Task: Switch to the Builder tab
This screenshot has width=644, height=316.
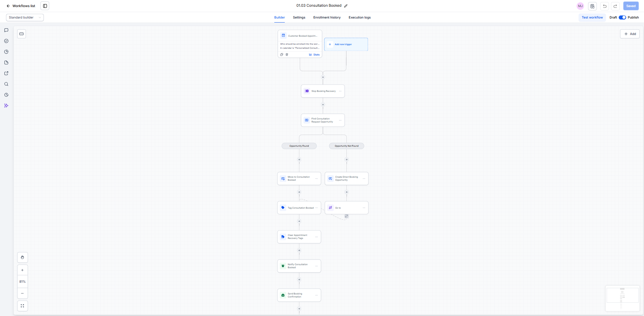Action: tap(279, 17)
